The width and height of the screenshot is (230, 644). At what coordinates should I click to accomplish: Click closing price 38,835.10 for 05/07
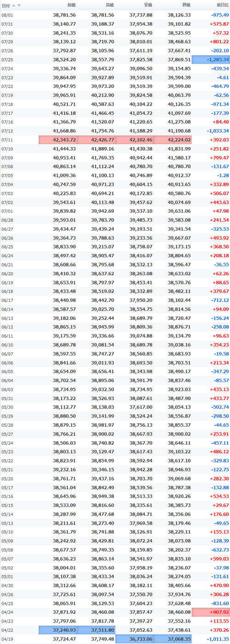[x=179, y=559]
